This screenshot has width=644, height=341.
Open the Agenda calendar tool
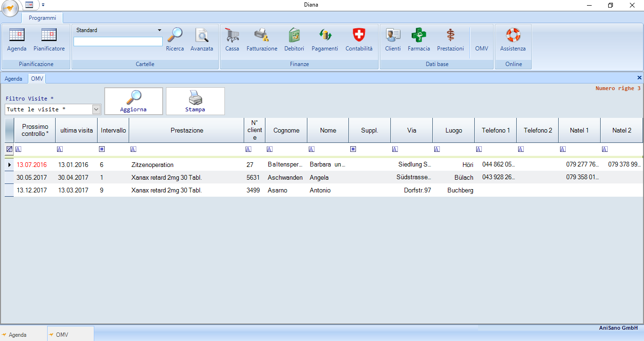17,40
